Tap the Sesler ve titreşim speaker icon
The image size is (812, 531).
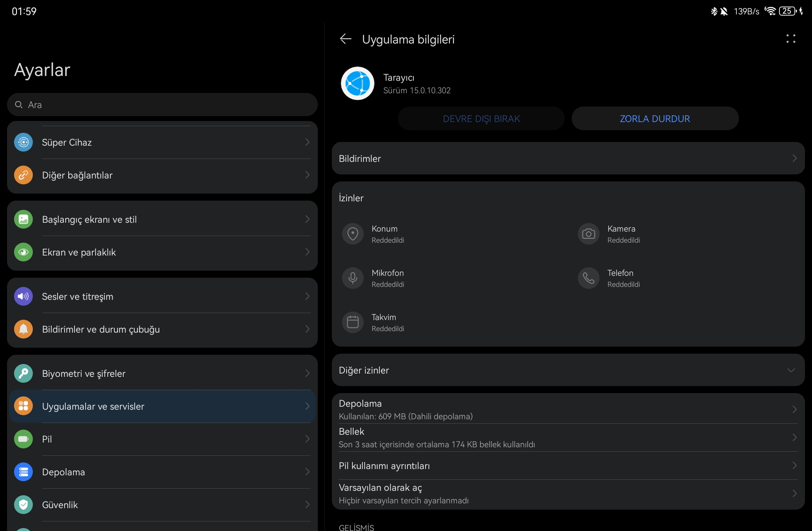[23, 296]
